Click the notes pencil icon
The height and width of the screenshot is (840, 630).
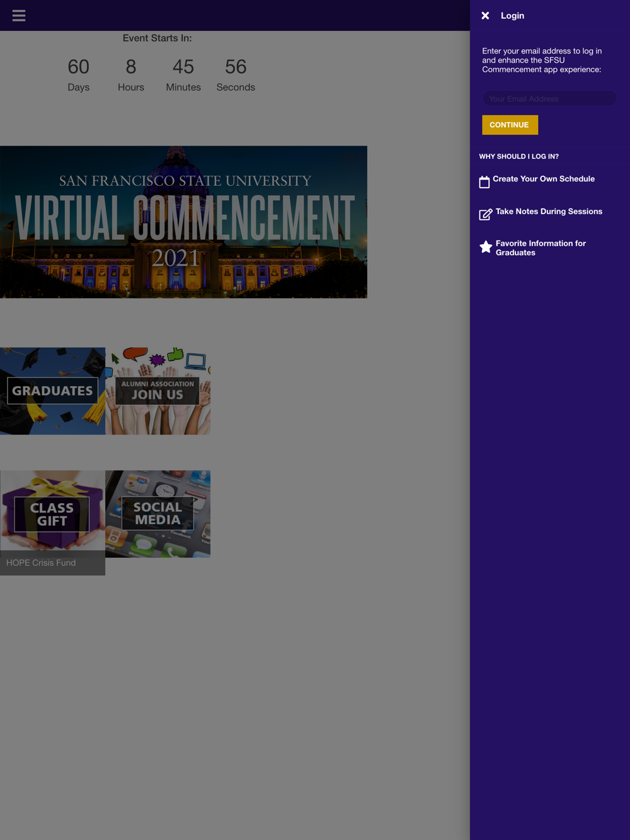[486, 214]
